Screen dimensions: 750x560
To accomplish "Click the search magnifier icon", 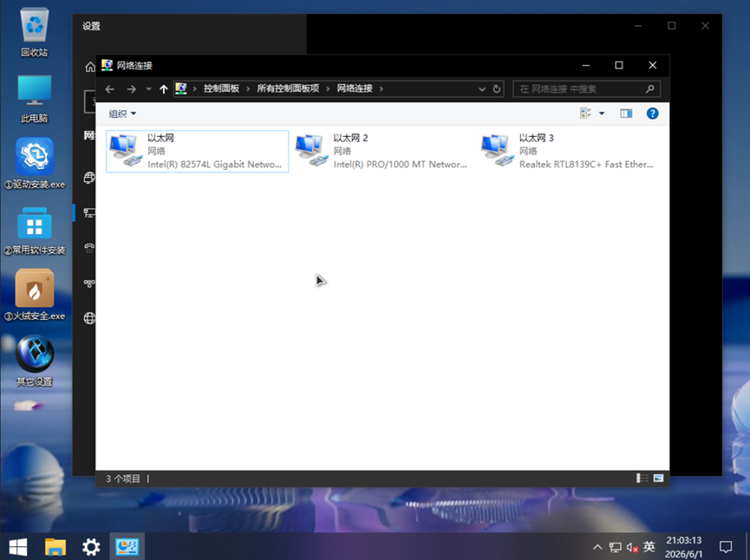I will pos(649,89).
